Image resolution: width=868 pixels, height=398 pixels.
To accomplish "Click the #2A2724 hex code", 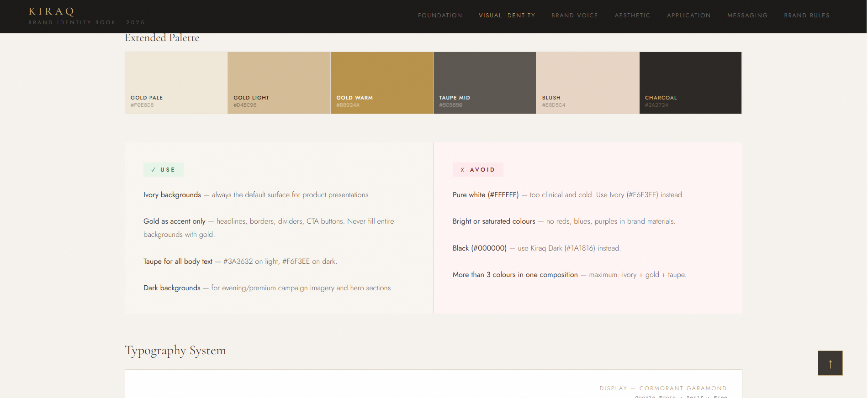I will (x=656, y=105).
